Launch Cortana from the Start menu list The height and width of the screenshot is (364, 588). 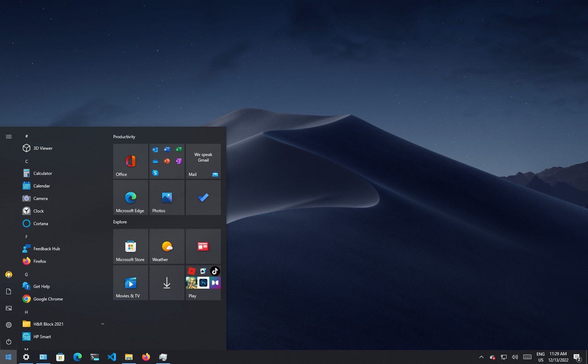41,223
